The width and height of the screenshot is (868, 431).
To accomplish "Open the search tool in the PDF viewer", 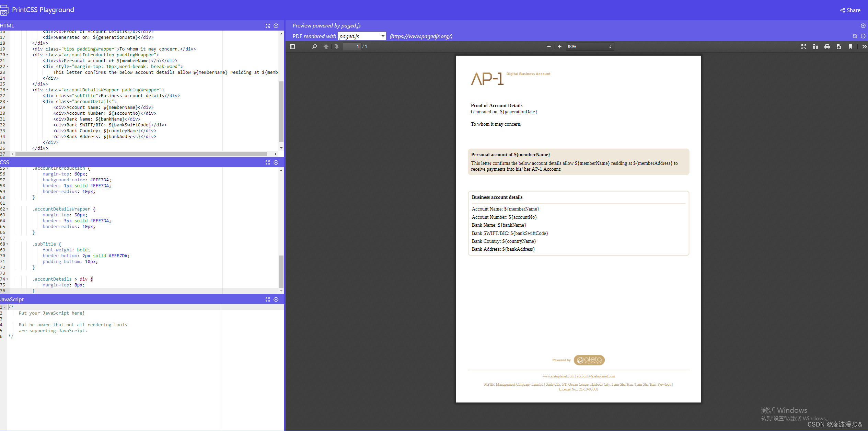I will pyautogui.click(x=314, y=46).
